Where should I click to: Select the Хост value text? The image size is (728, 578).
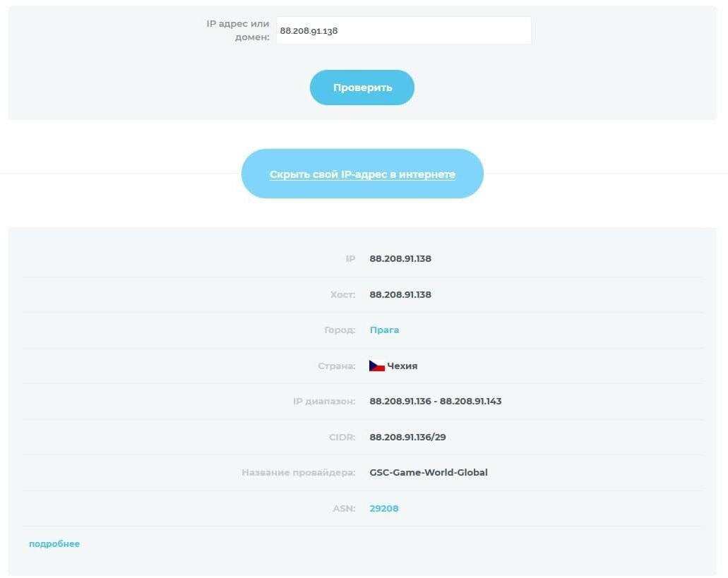tap(400, 294)
